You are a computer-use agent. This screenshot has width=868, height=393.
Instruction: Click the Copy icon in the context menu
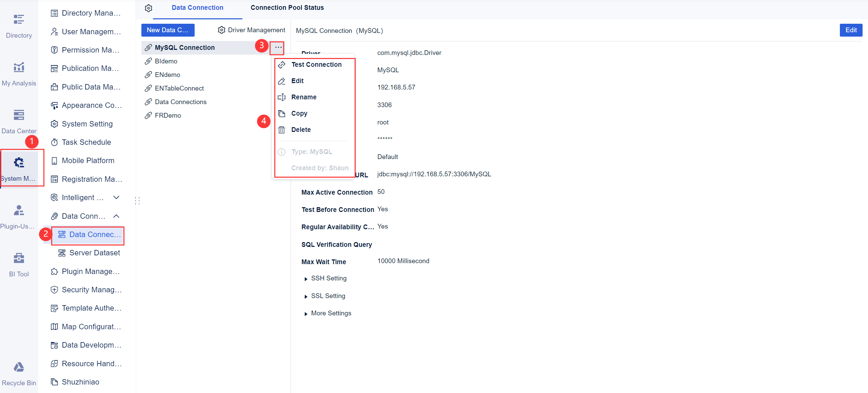coord(282,113)
